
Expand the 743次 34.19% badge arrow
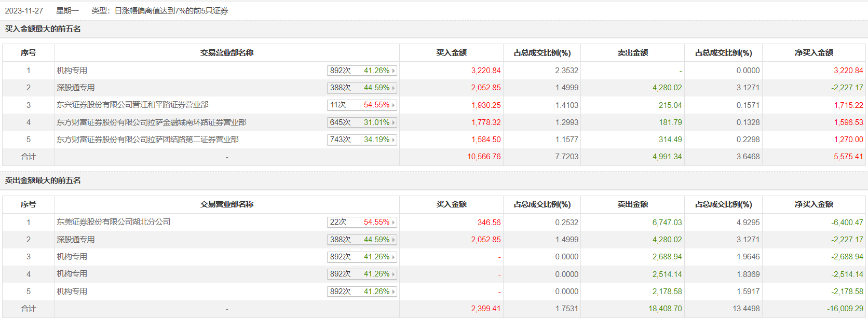[x=394, y=140]
